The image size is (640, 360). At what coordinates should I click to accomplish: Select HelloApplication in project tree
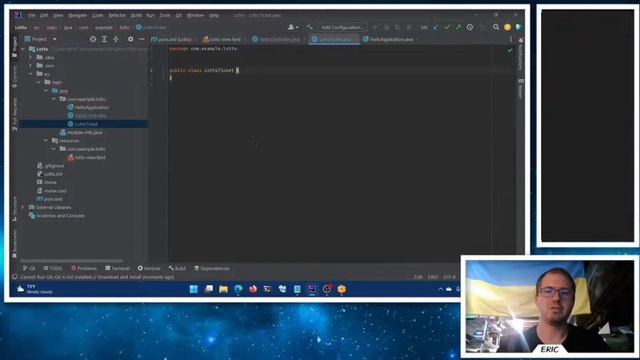pyautogui.click(x=88, y=107)
